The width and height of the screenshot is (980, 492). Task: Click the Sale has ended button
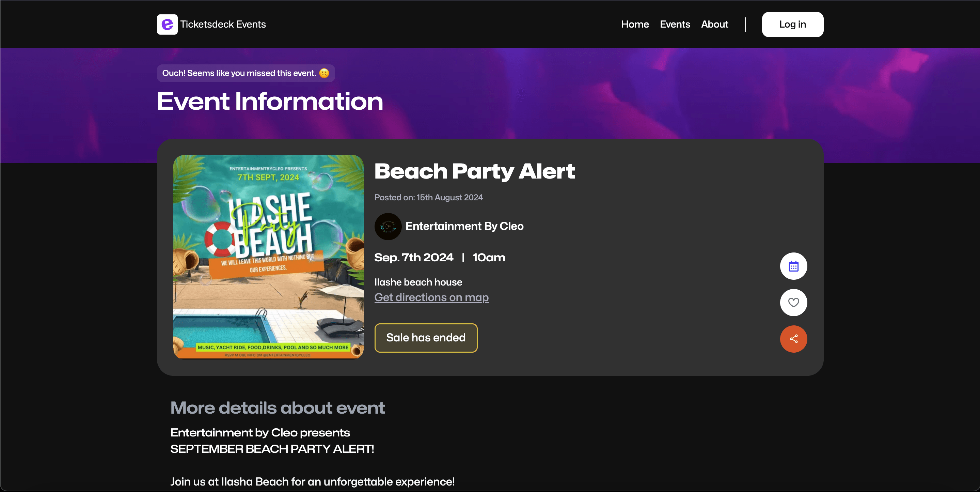pyautogui.click(x=426, y=338)
